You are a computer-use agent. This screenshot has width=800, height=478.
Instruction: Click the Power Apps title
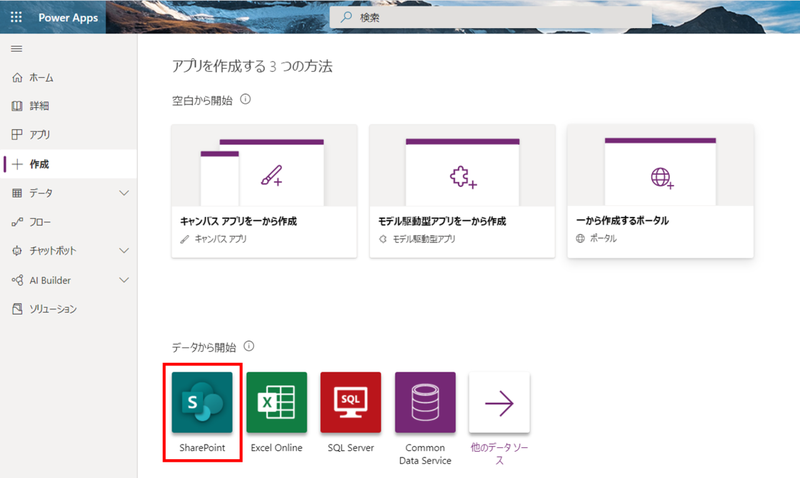(68, 17)
